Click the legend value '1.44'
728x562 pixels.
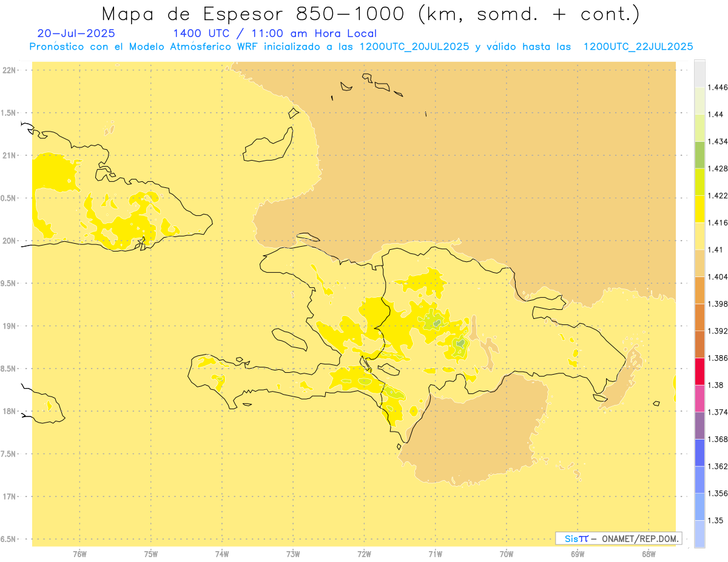(x=716, y=115)
